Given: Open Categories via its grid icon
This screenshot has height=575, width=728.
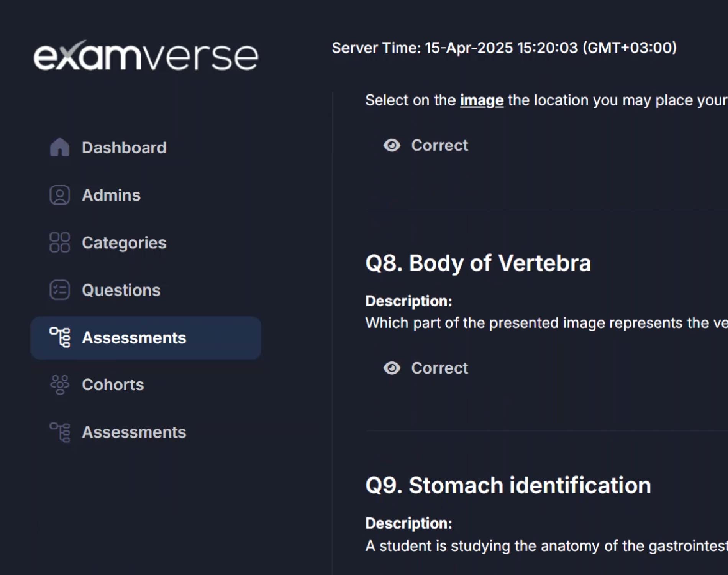Looking at the screenshot, I should click(x=60, y=243).
